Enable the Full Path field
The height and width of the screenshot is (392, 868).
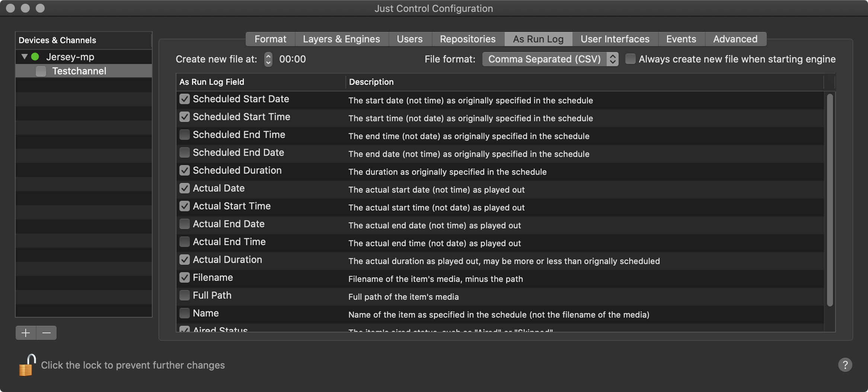coord(185,295)
